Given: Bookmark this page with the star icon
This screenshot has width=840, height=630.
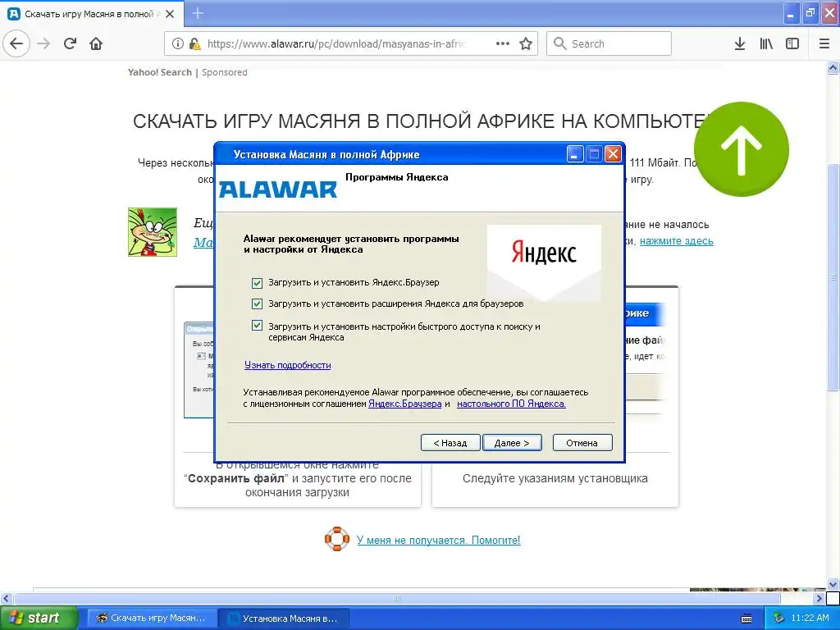Looking at the screenshot, I should [526, 43].
